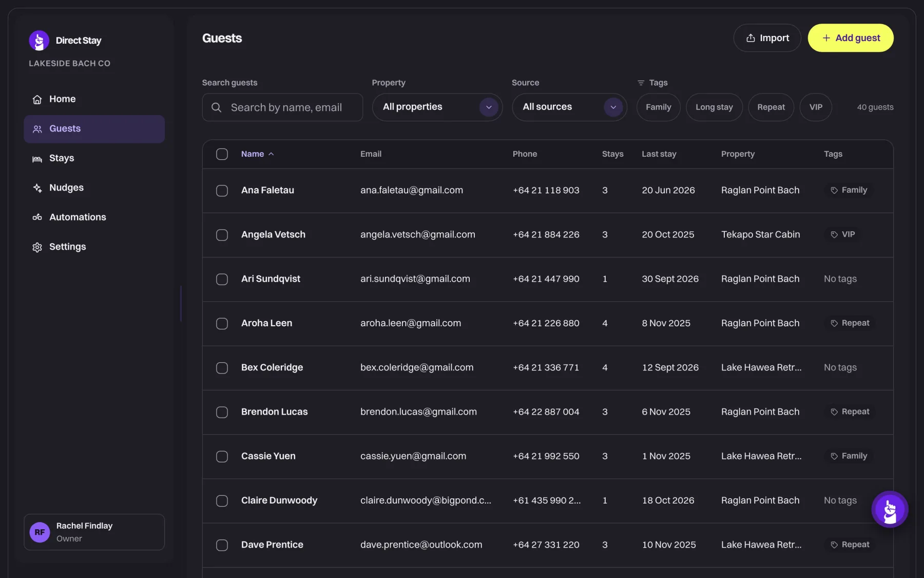The height and width of the screenshot is (578, 924).
Task: Click the Home house icon in sidebar
Action: [37, 99]
